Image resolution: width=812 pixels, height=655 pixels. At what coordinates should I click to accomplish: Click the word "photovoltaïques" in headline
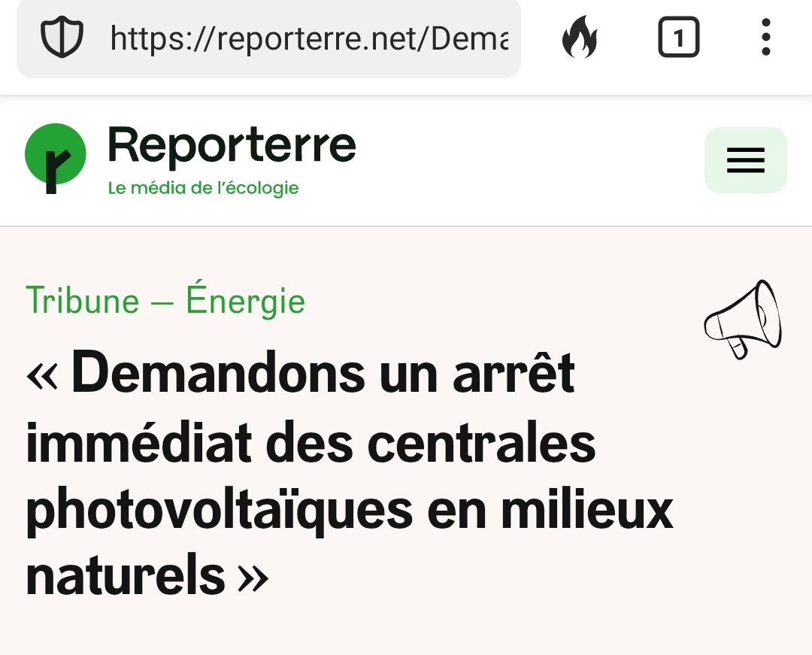[220, 511]
